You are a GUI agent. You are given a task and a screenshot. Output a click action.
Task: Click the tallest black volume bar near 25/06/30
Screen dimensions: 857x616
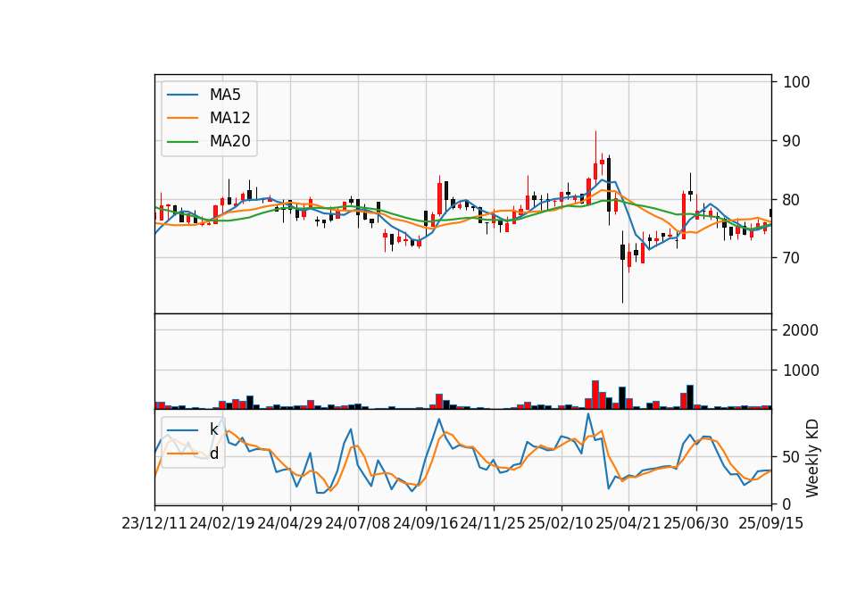pyautogui.click(x=690, y=396)
